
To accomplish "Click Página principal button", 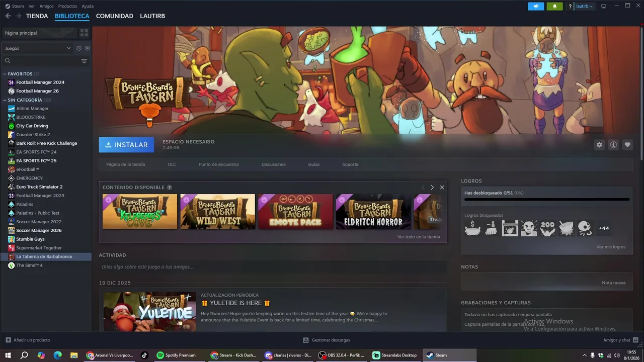I will pyautogui.click(x=39, y=33).
